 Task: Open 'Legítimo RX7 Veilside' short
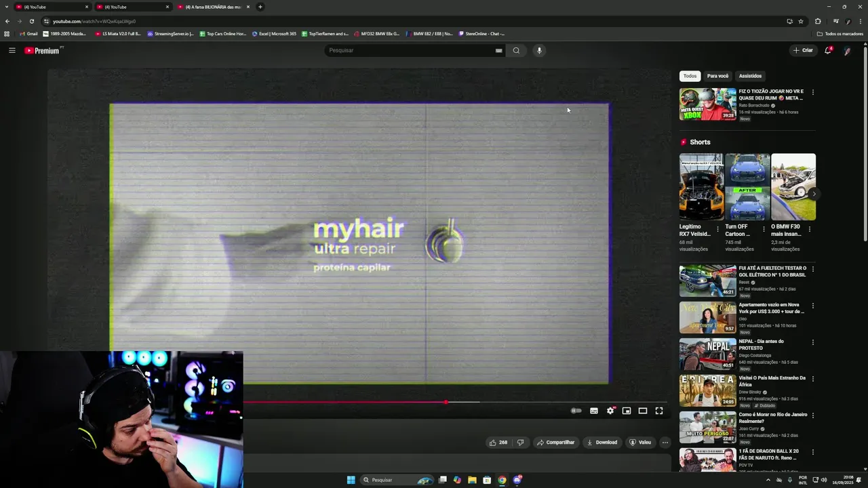tap(701, 186)
